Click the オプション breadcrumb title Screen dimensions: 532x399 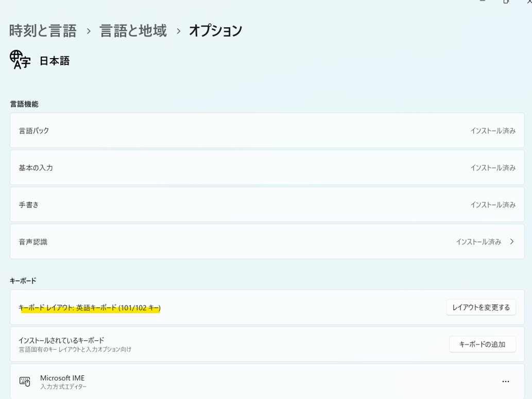coord(215,31)
